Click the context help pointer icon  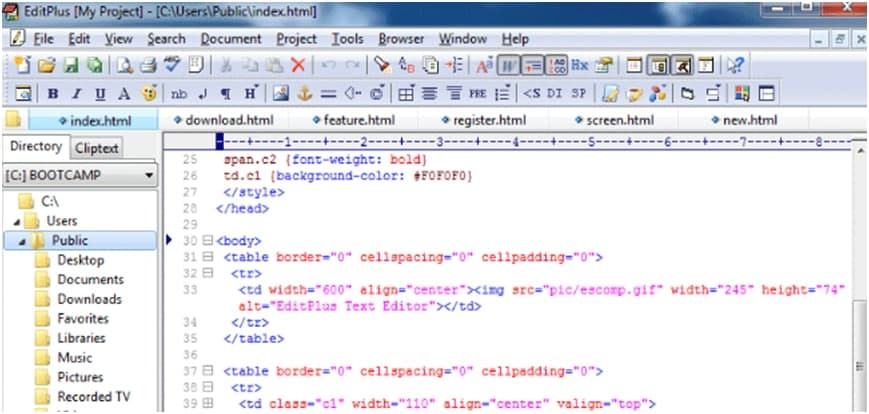[x=735, y=67]
